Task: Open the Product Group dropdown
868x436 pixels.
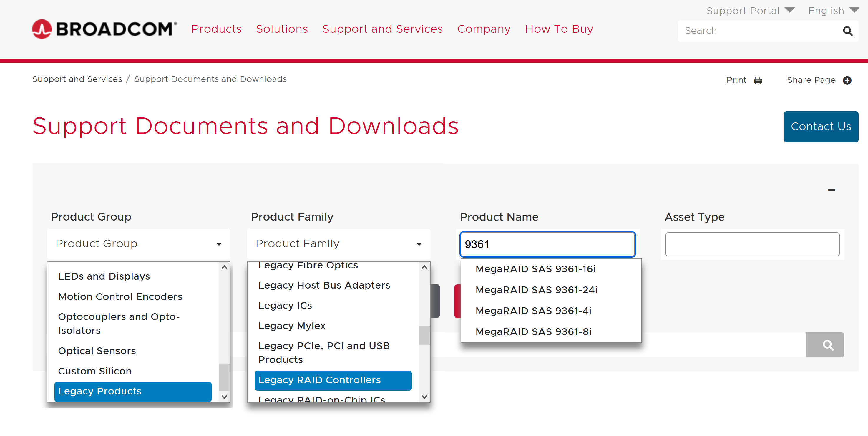Action: [x=138, y=243]
